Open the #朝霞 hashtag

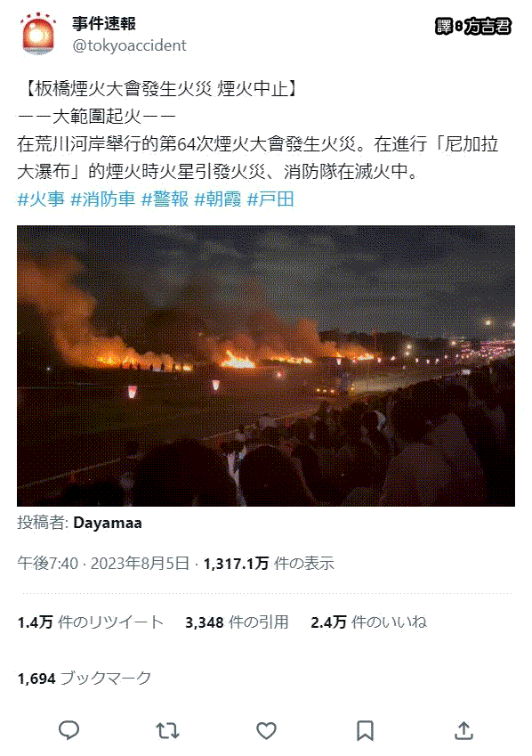pos(218,199)
